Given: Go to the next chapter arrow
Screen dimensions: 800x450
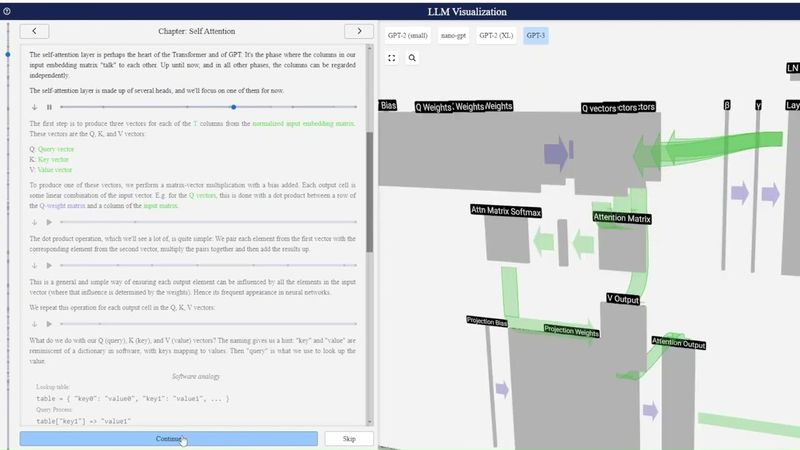Looking at the screenshot, I should click(359, 31).
